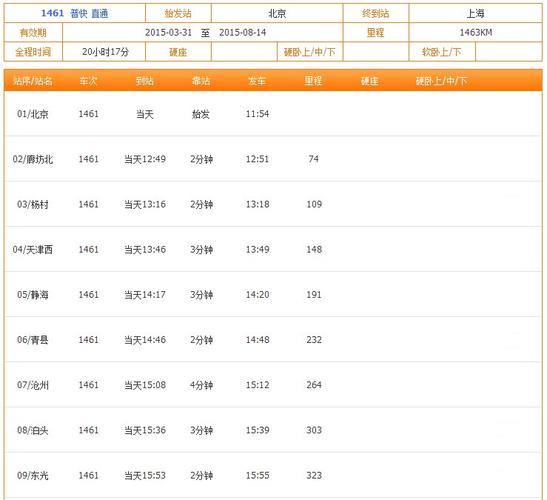Select arrival 当天13:16
The height and width of the screenshot is (500, 547).
(145, 204)
